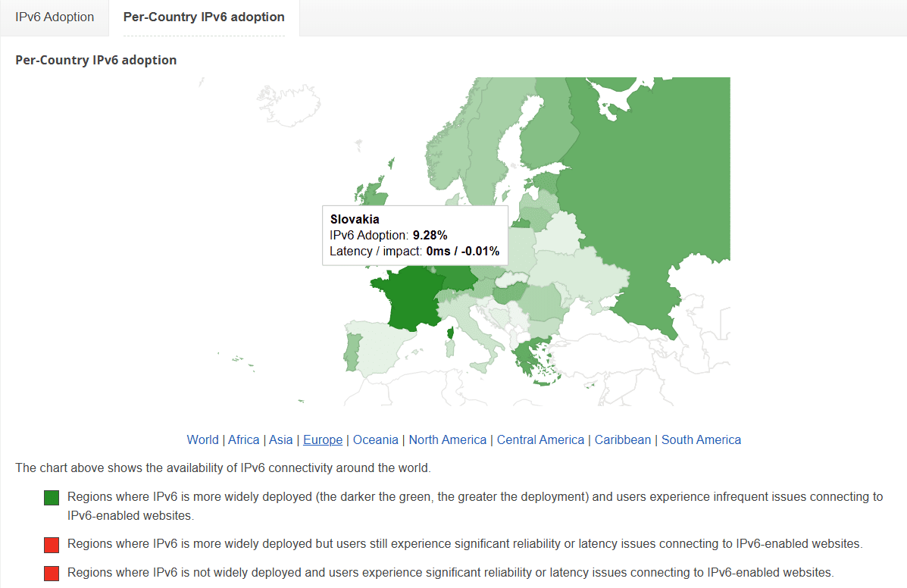Click the bottom red legend square

[51, 573]
